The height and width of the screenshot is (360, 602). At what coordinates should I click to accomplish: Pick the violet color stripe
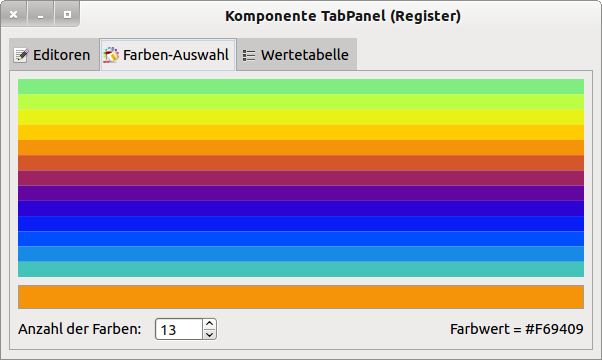coord(301,193)
